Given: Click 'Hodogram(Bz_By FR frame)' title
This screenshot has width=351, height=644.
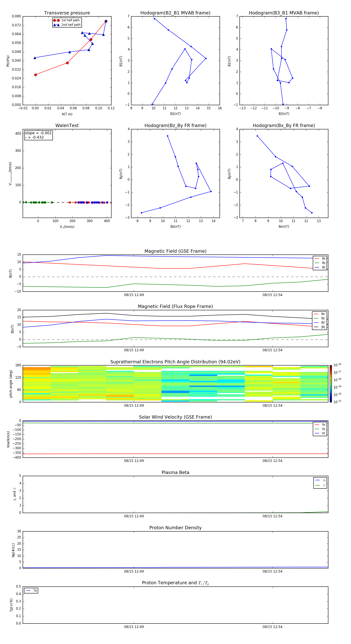Looking at the screenshot, I should click(x=175, y=125).
